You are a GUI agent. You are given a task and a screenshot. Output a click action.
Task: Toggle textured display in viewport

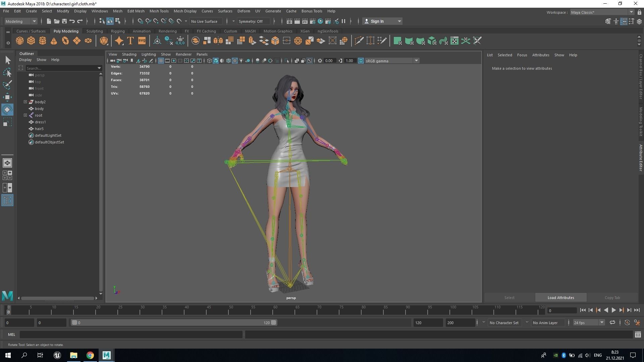coord(235,61)
